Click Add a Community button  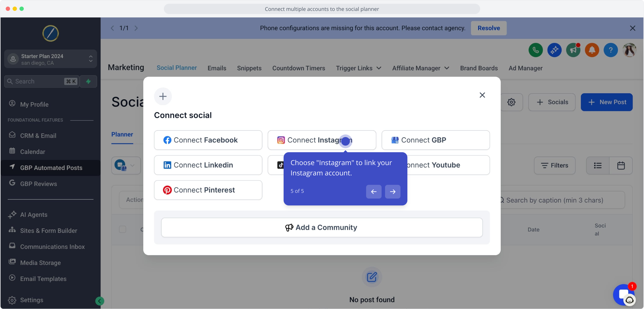pos(322,227)
